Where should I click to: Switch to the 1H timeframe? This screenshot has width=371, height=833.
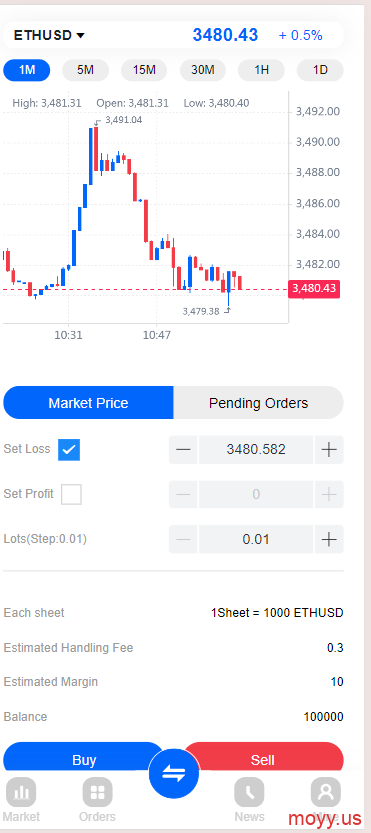point(261,70)
